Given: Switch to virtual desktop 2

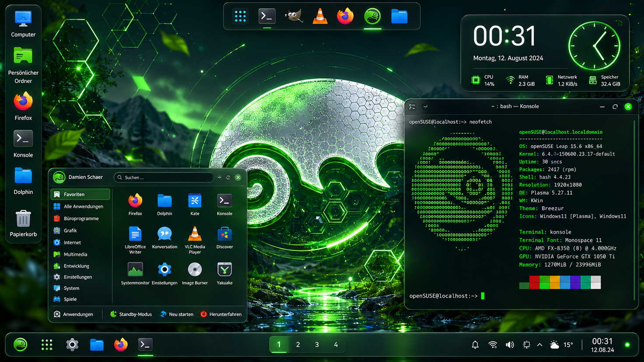Looking at the screenshot, I should 298,345.
